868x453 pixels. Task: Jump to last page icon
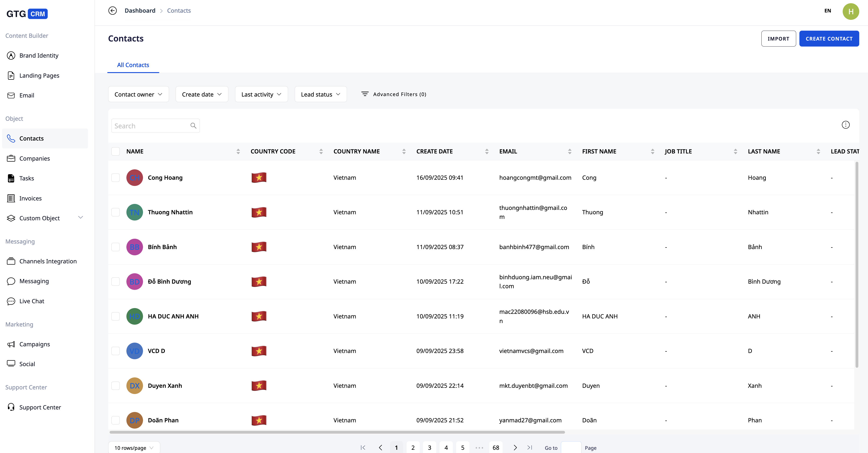click(x=530, y=448)
